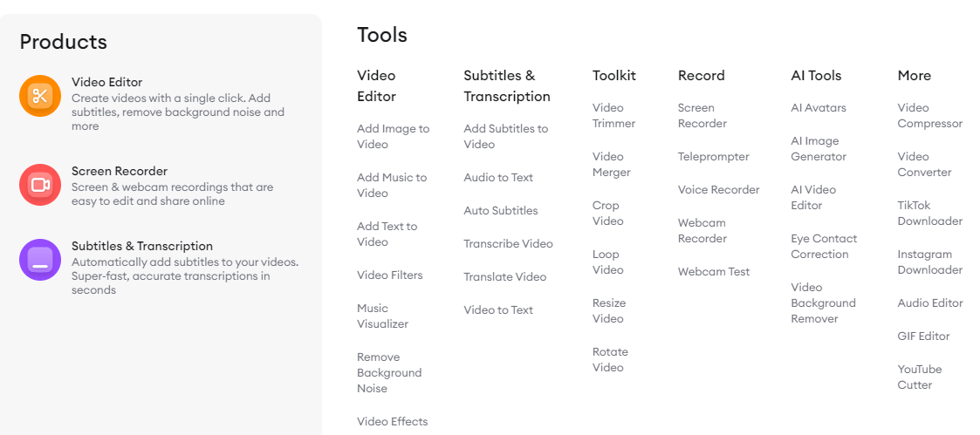Go to AI Avatars
This screenshot has height=435, width=980.
point(819,108)
